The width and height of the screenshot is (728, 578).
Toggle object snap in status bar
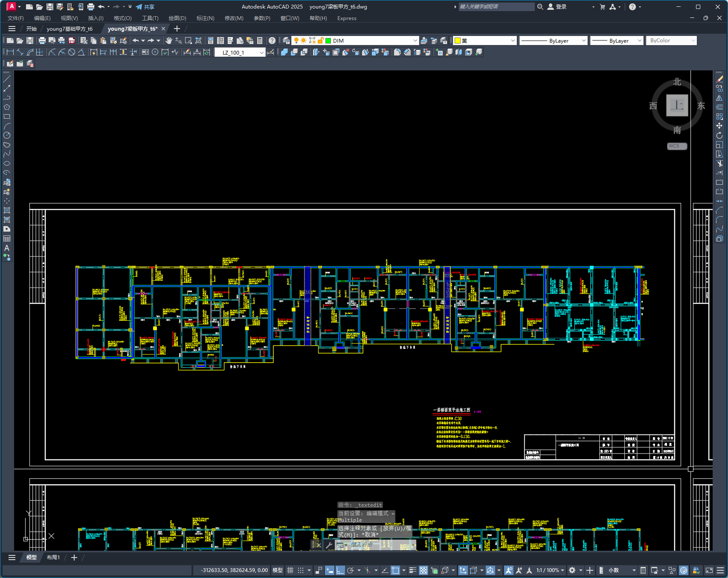pyautogui.click(x=395, y=570)
